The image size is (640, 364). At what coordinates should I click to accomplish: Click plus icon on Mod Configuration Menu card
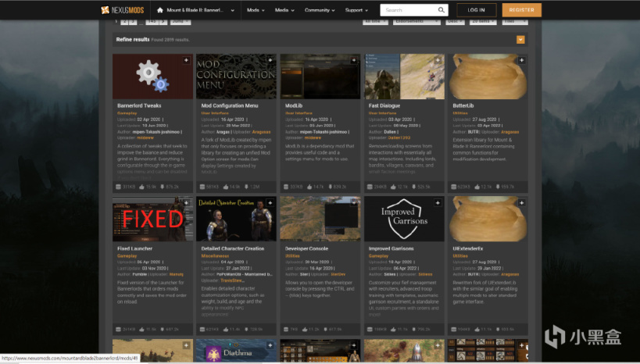tap(270, 60)
